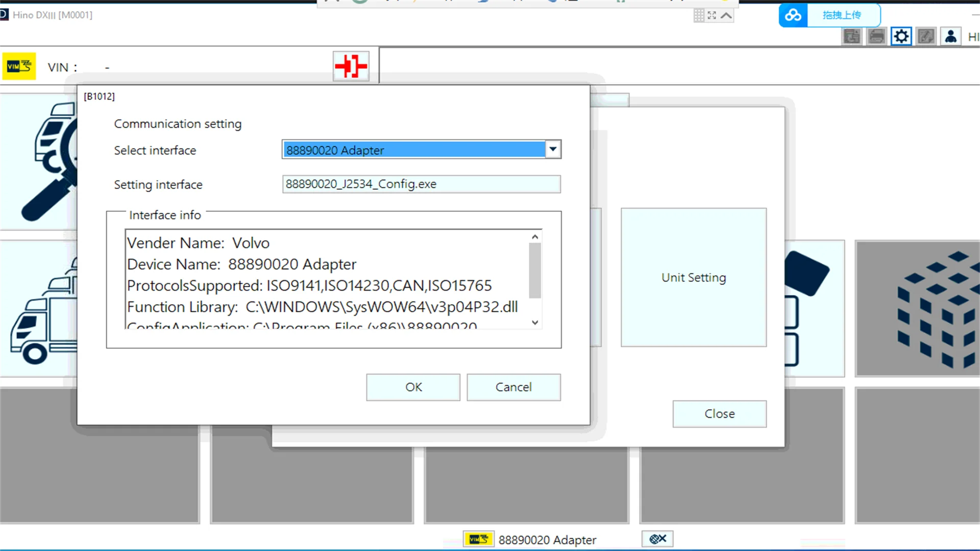Click the grid icon in floating toolbar
The height and width of the screenshot is (551, 980).
pyautogui.click(x=699, y=15)
